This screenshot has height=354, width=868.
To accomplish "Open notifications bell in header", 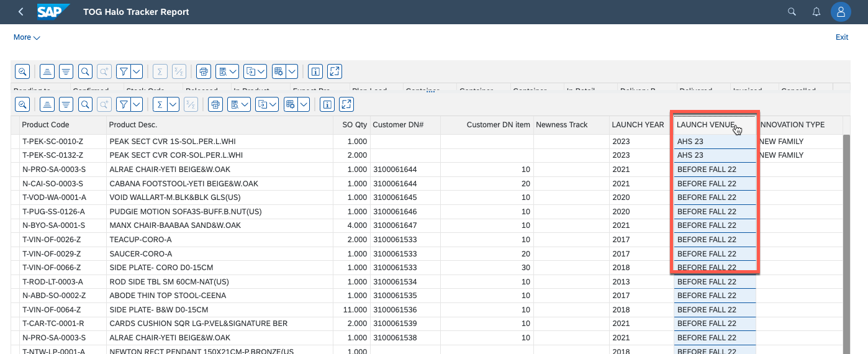I will coord(817,12).
